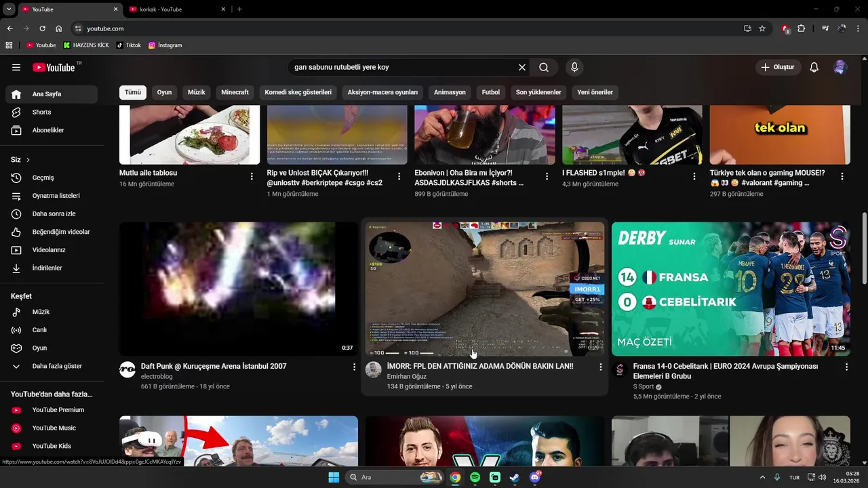Viewport: 868px width, 488px height.
Task: Open options for Ebonivon short
Action: point(547,176)
